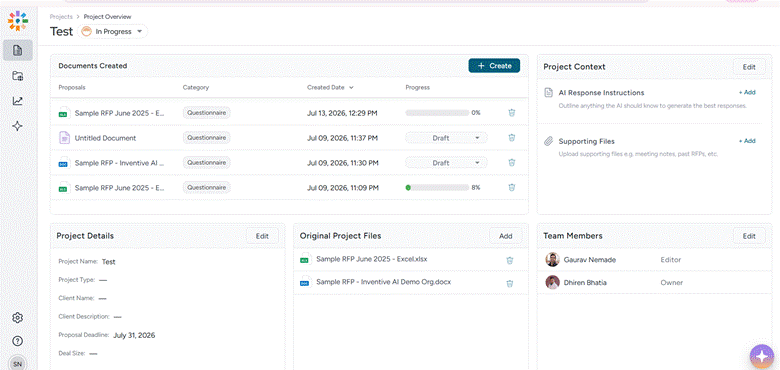Screen dimensions: 780x370
Task: Click Progress column header
Action: pyautogui.click(x=418, y=88)
